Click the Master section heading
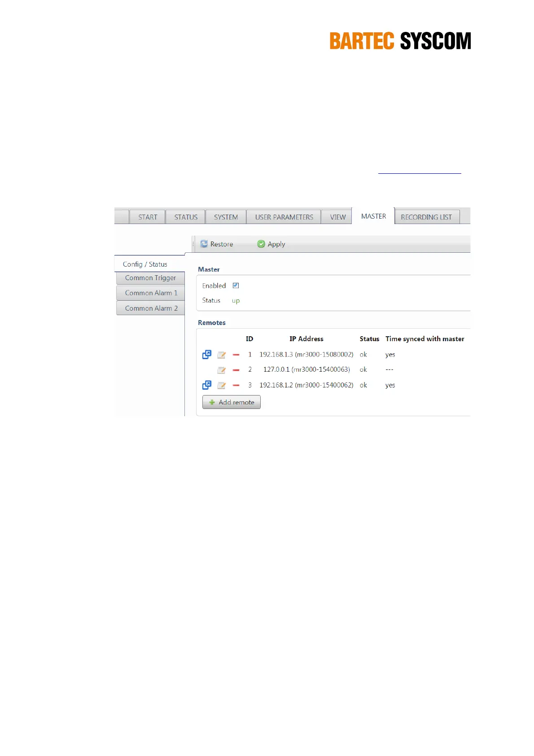Image resolution: width=534 pixels, height=756 pixels. [x=209, y=269]
